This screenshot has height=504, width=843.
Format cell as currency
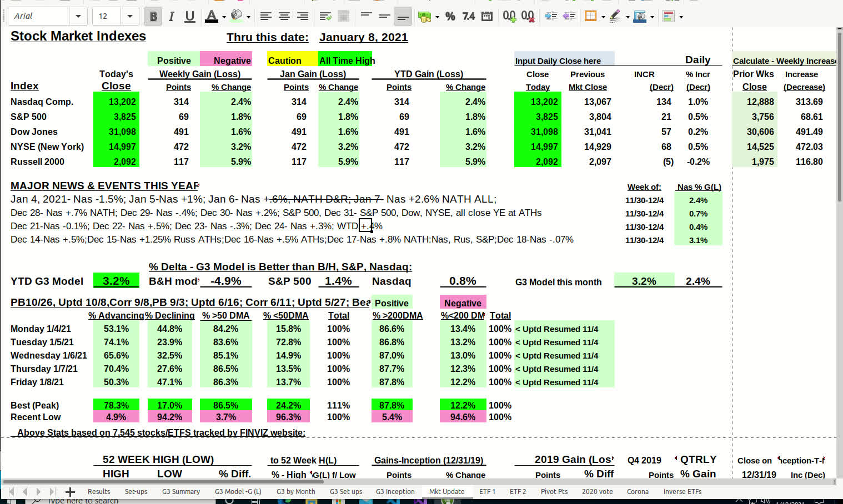[425, 17]
